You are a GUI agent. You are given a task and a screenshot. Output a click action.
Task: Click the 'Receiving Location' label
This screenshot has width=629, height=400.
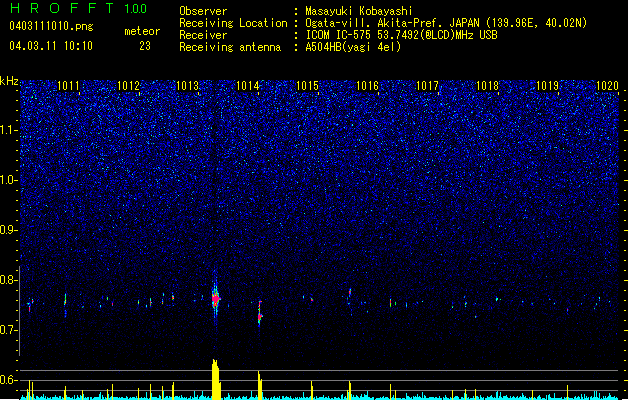coord(233,23)
